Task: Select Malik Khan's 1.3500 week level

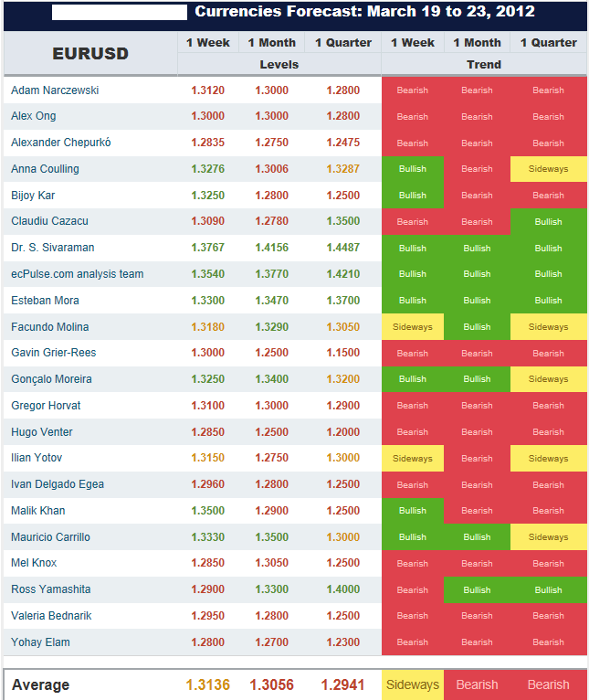Action: (x=208, y=510)
